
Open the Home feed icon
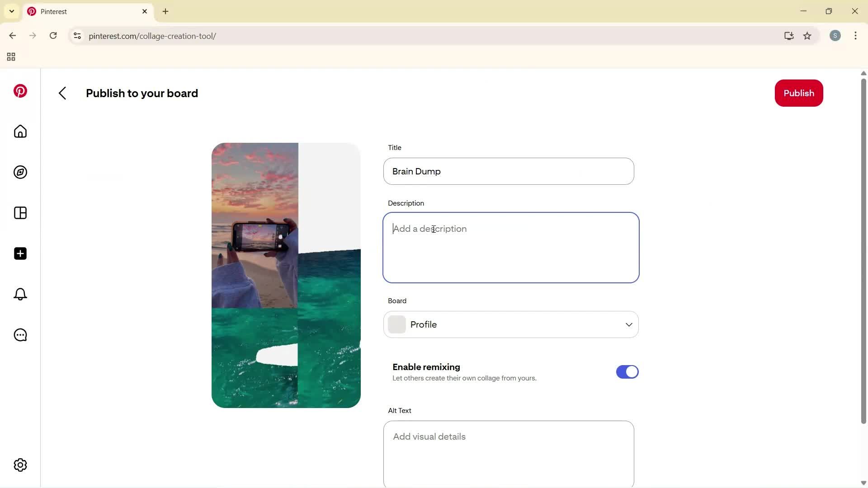20,131
